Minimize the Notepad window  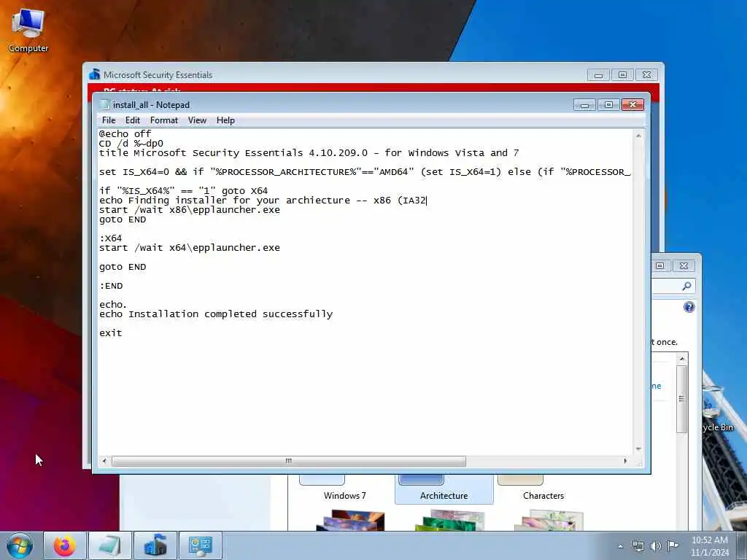click(x=584, y=105)
